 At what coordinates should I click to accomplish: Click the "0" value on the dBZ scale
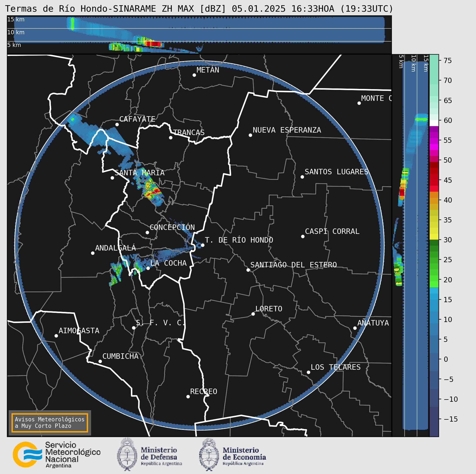[446, 359]
